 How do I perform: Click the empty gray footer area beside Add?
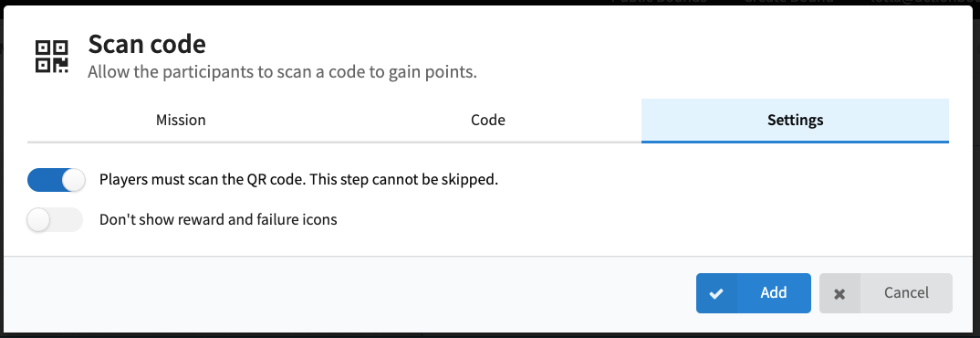[x=350, y=293]
